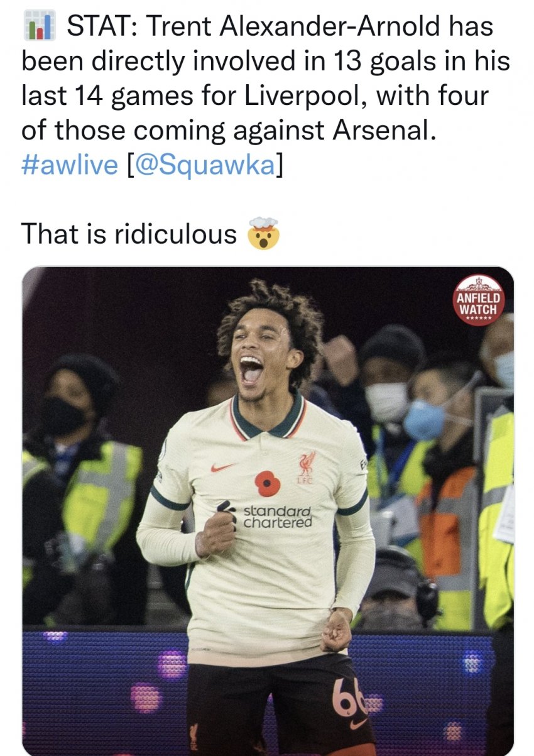The image size is (534, 756).
Task: Click the exploding head emoji
Action: [x=264, y=233]
